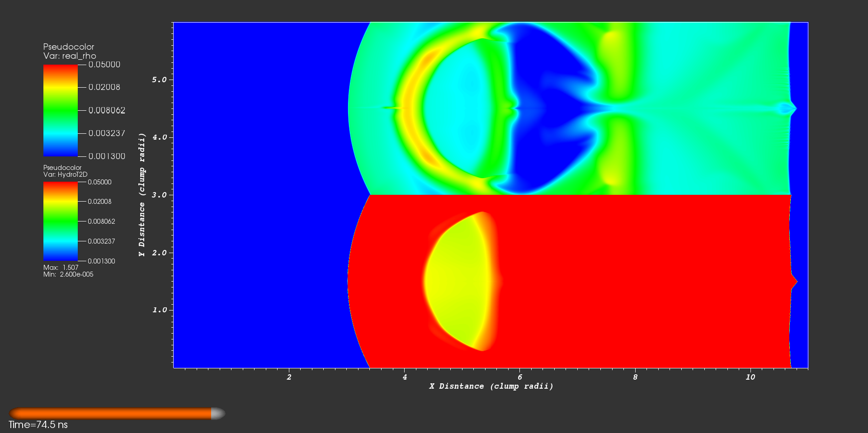Click the 'Time=74.5 ns' label
Screen dimensions: 868x433
(x=38, y=425)
